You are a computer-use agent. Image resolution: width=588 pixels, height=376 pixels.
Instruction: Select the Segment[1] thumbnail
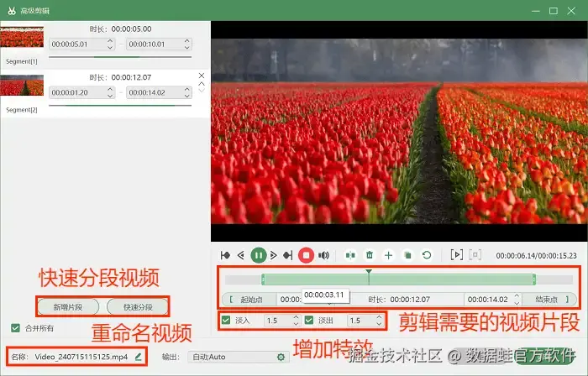[x=22, y=37]
